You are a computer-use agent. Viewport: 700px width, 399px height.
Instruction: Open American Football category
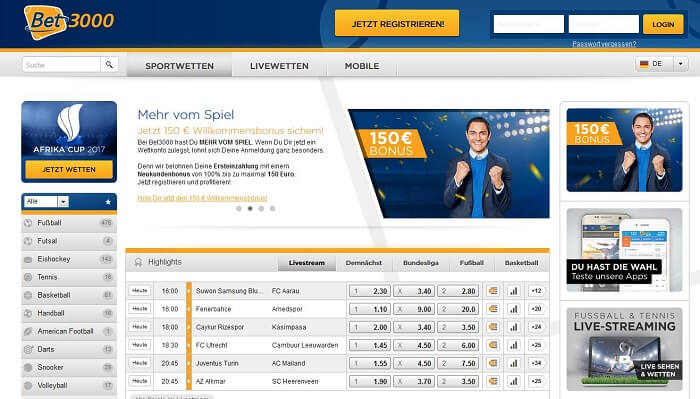(69, 331)
